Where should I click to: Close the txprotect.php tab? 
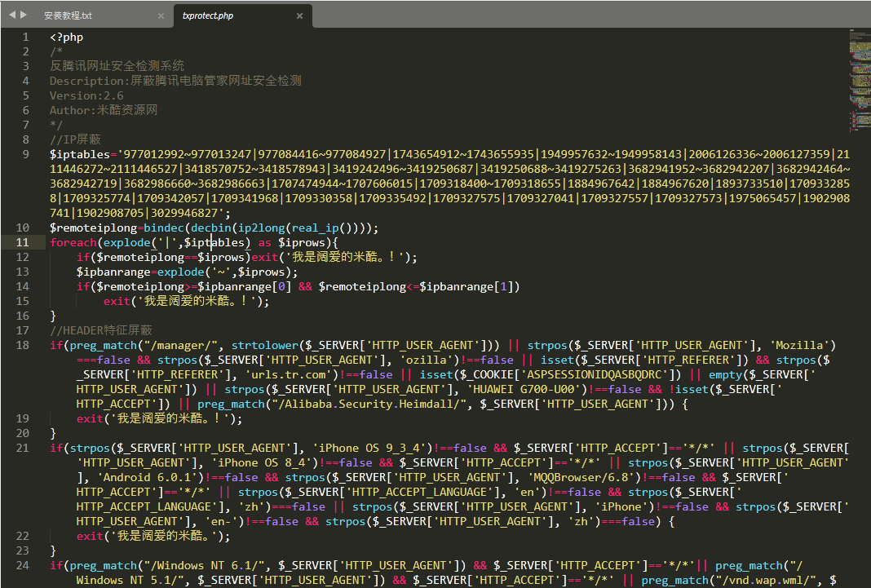point(299,16)
